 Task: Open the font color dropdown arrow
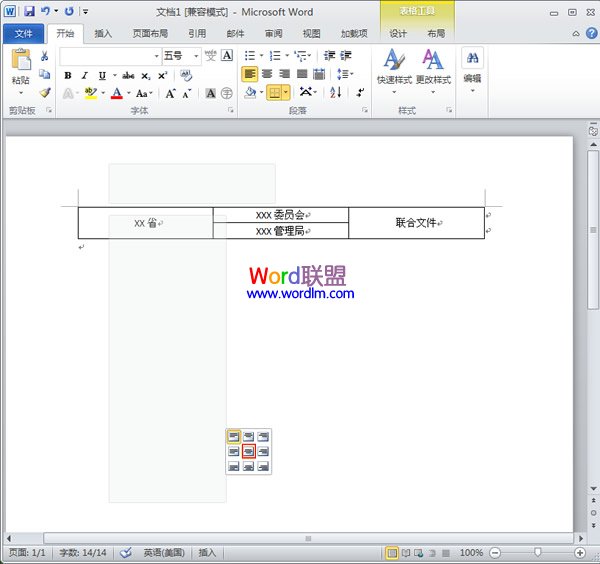click(129, 93)
